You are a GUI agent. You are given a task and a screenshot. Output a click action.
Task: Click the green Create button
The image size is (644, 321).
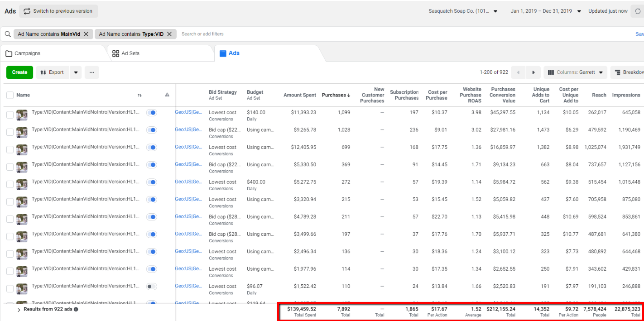click(x=19, y=72)
